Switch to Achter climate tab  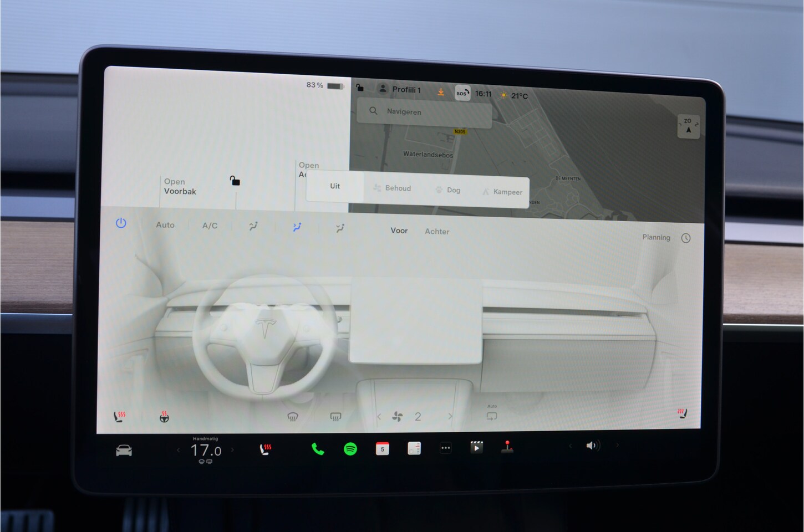pos(437,232)
